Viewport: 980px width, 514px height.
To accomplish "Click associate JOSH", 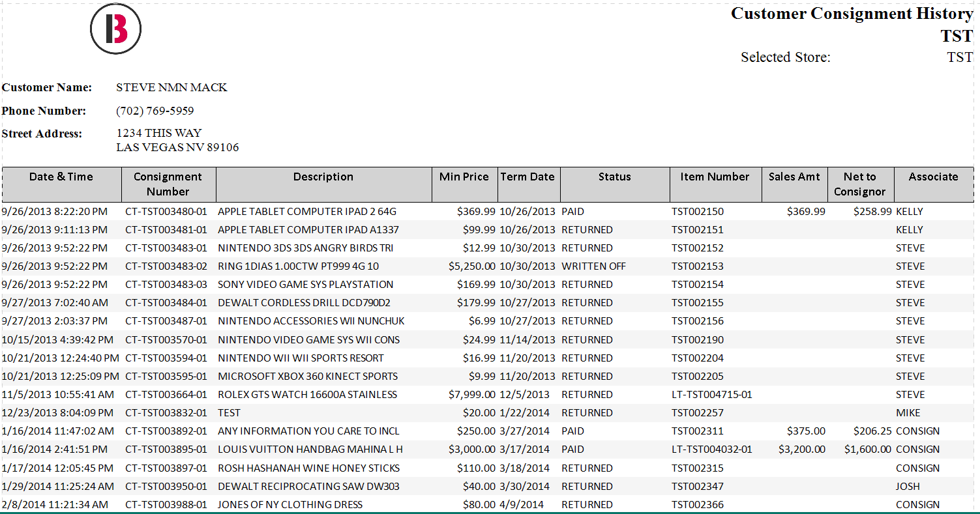I will (x=908, y=487).
